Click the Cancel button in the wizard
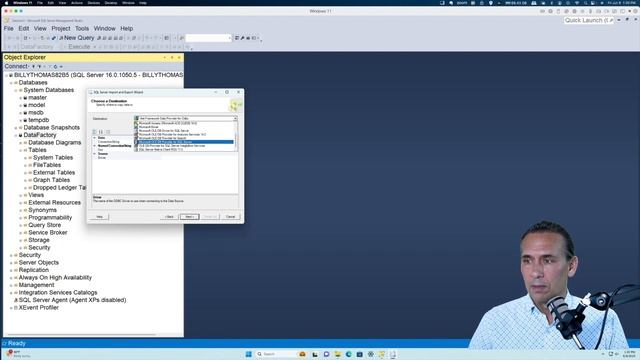 (x=231, y=217)
